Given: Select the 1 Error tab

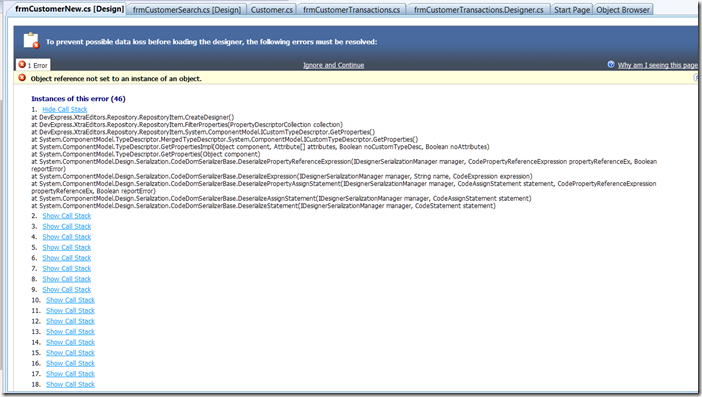Looking at the screenshot, I should pos(33,65).
